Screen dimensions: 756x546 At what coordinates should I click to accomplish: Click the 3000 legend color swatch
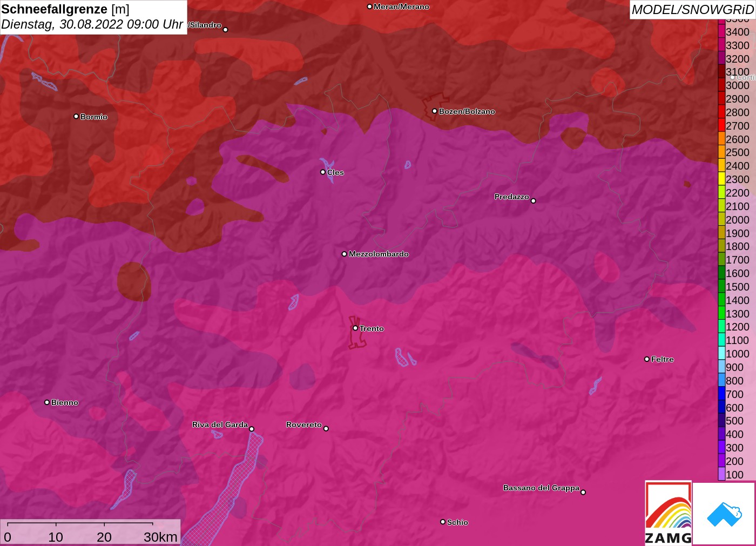721,85
